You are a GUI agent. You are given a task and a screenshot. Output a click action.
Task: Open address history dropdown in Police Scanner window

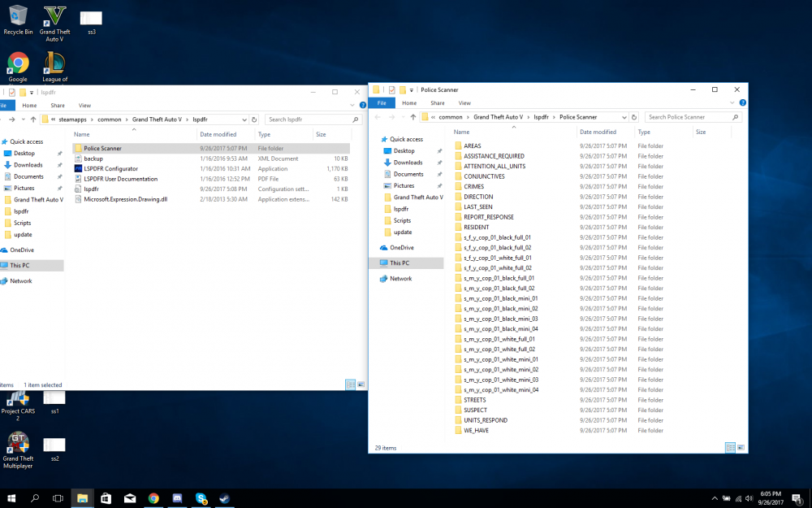click(624, 117)
